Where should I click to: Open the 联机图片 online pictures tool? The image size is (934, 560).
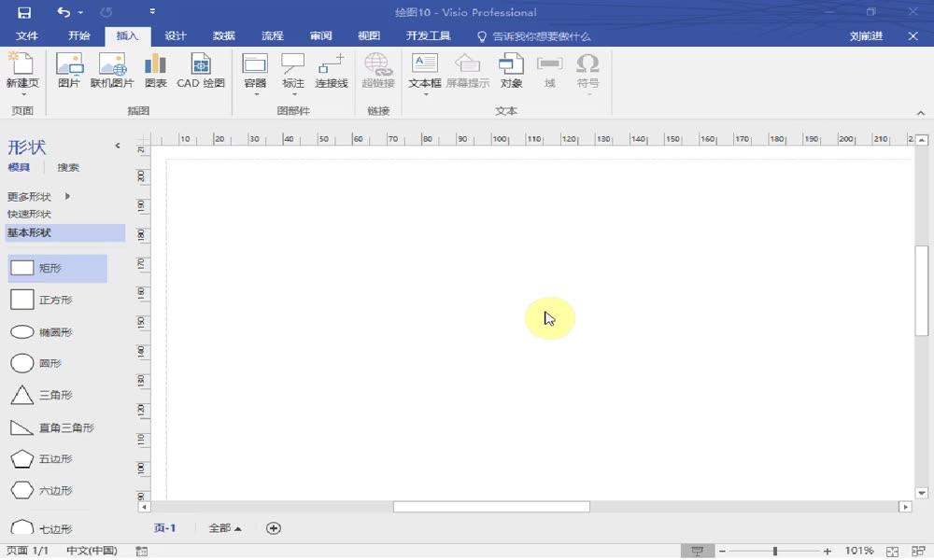(112, 70)
